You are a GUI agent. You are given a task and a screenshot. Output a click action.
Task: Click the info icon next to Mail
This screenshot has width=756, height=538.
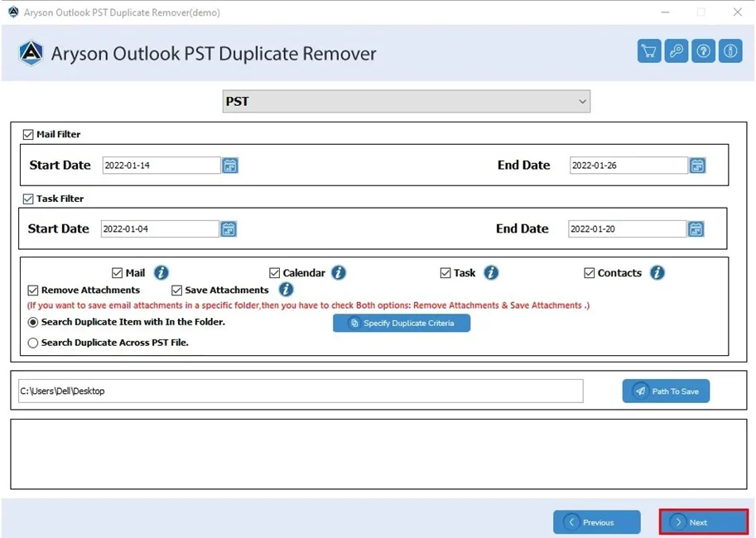[x=161, y=273]
